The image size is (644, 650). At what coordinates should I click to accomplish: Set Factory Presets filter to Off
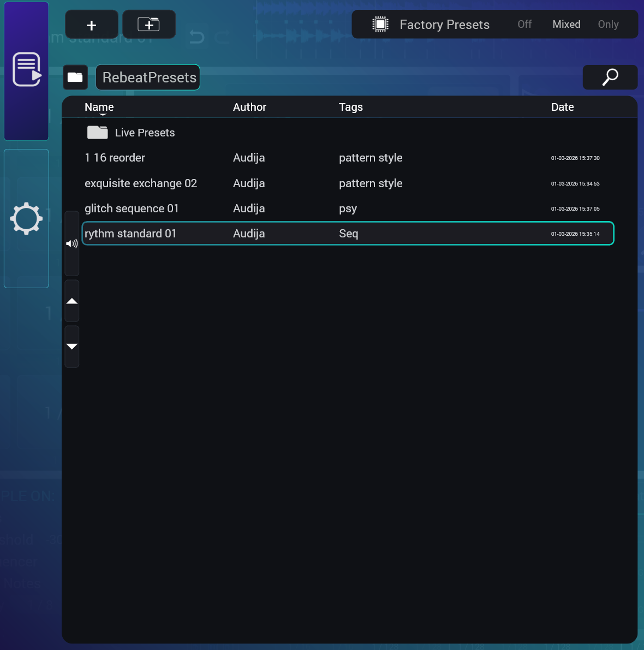coord(524,24)
